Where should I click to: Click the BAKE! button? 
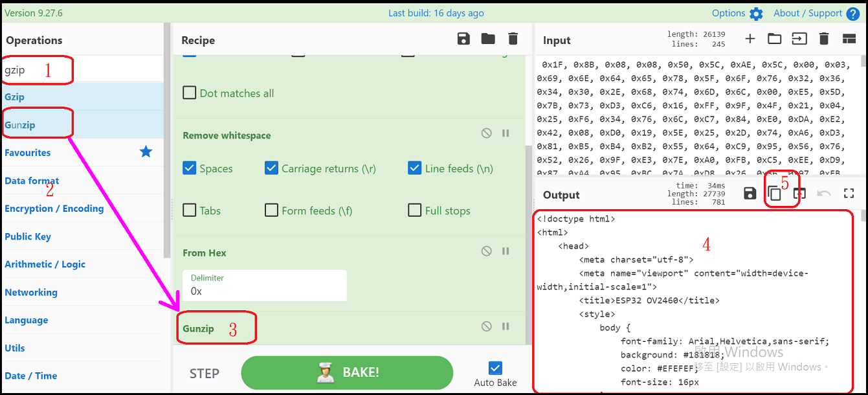347,373
